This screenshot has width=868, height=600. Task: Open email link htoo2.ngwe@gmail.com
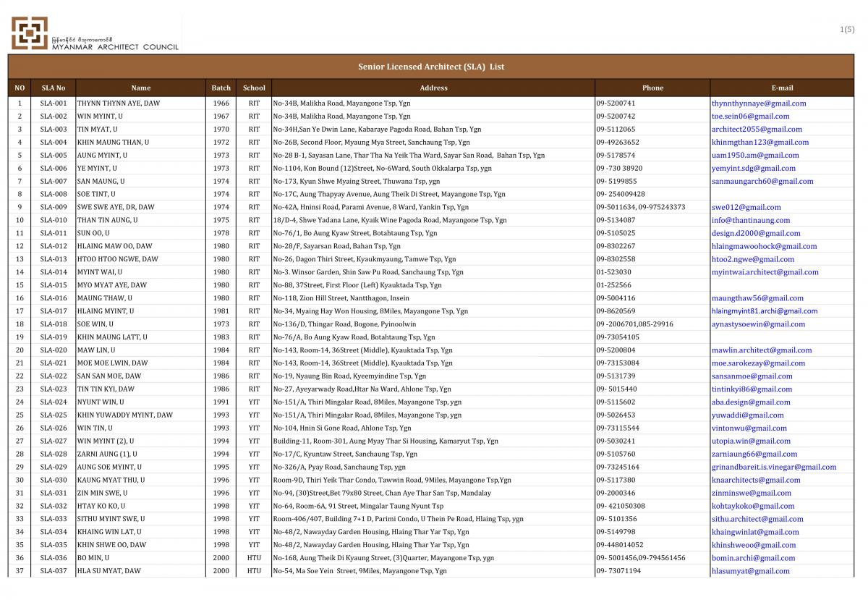click(753, 260)
